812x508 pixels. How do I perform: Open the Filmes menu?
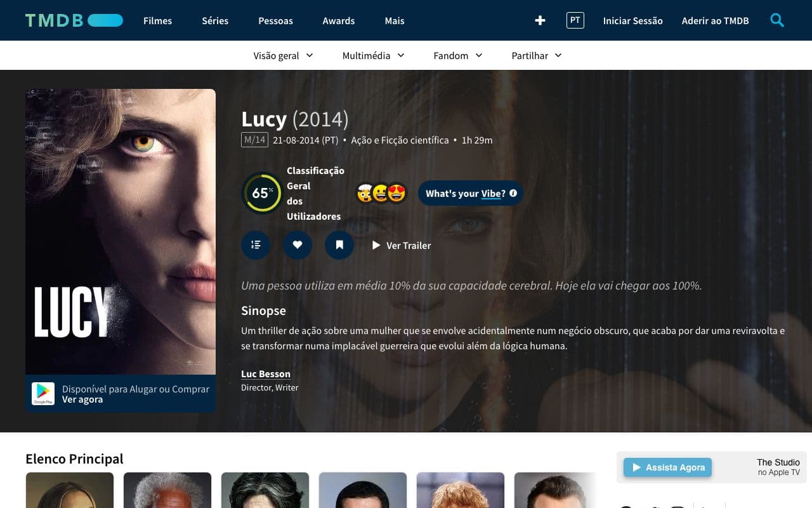click(x=157, y=21)
